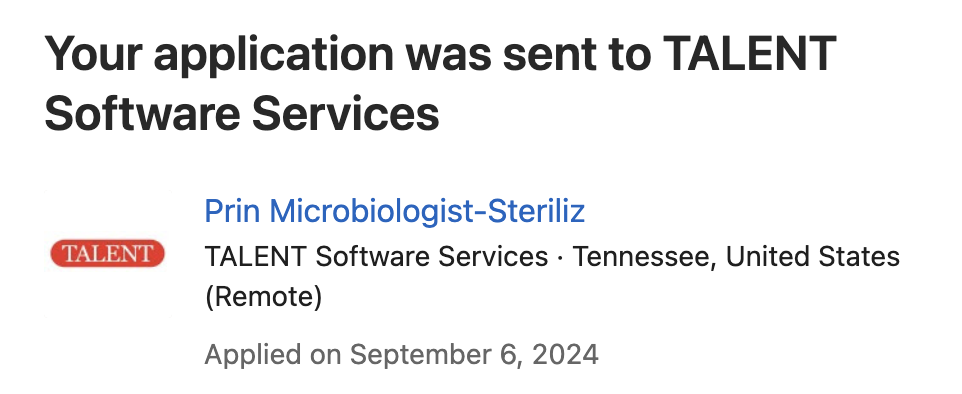Click the 'Applied on September 6, 2024' line

coord(401,355)
